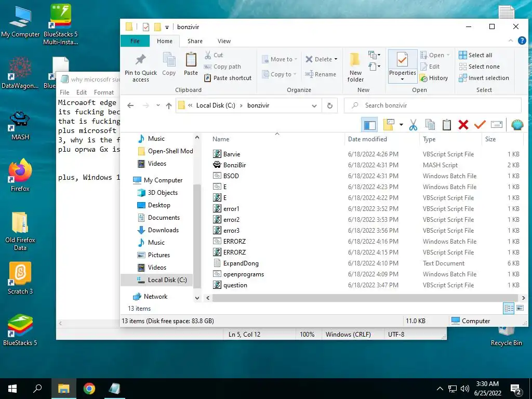Open the Move to dropdown
This screenshot has height=399, width=532.
[x=280, y=59]
